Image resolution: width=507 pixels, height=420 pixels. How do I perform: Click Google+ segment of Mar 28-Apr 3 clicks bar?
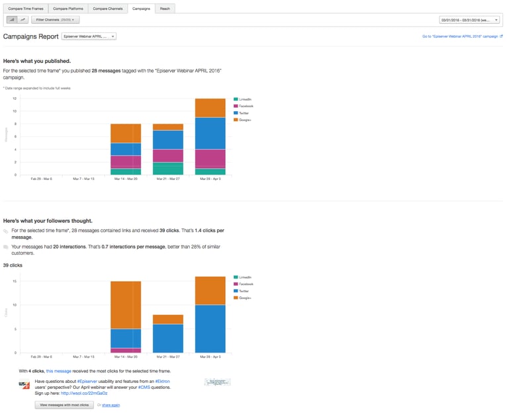click(x=210, y=291)
